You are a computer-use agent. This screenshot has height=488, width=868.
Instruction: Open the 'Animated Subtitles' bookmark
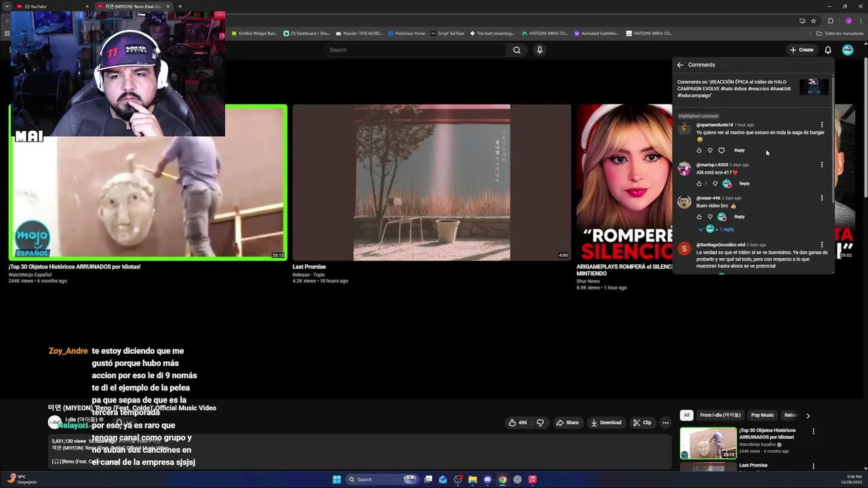(597, 33)
